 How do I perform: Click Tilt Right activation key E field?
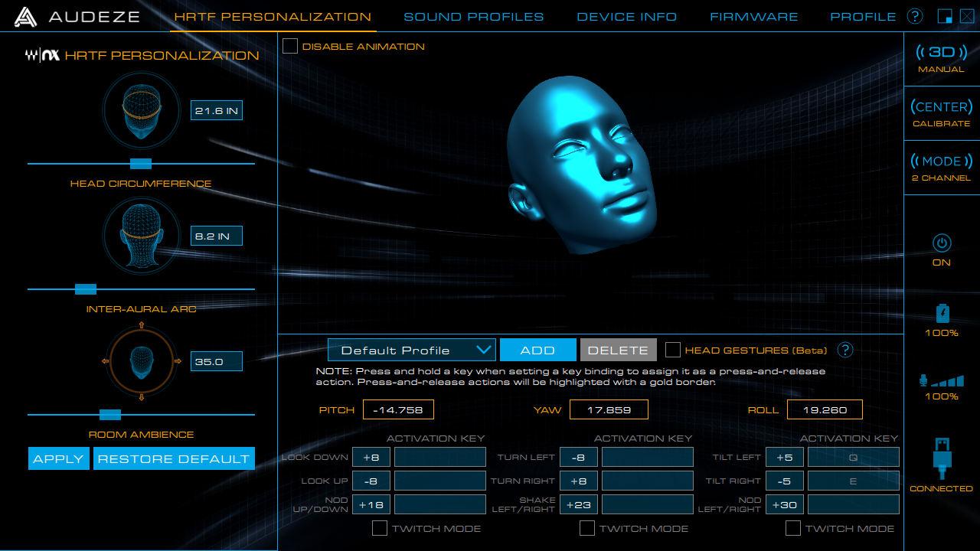point(854,481)
